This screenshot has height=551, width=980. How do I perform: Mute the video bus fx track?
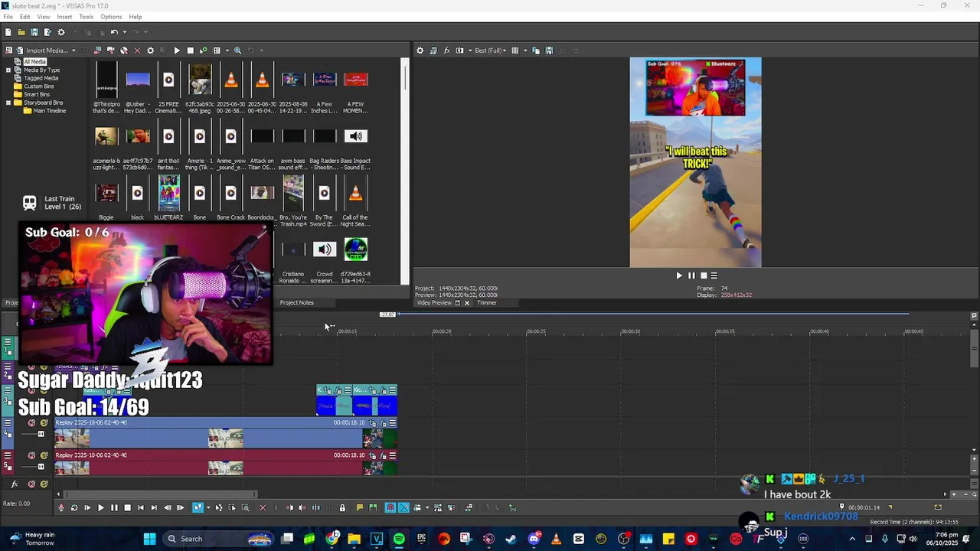click(31, 484)
